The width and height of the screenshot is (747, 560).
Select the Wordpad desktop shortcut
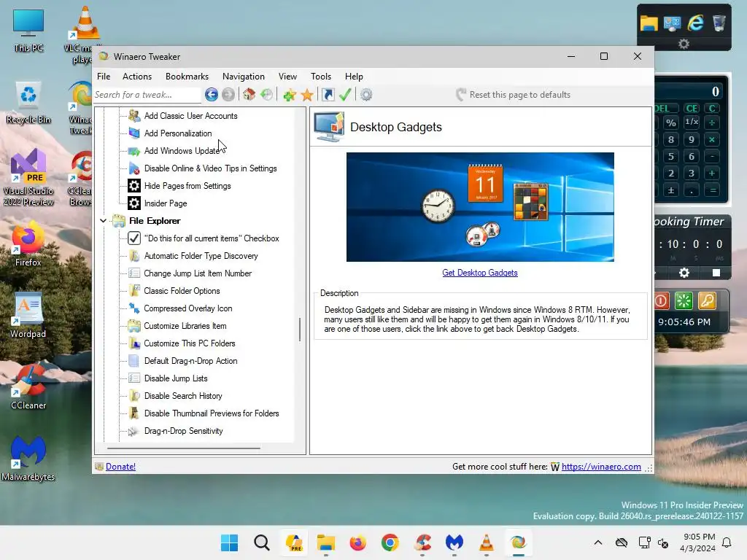(28, 316)
